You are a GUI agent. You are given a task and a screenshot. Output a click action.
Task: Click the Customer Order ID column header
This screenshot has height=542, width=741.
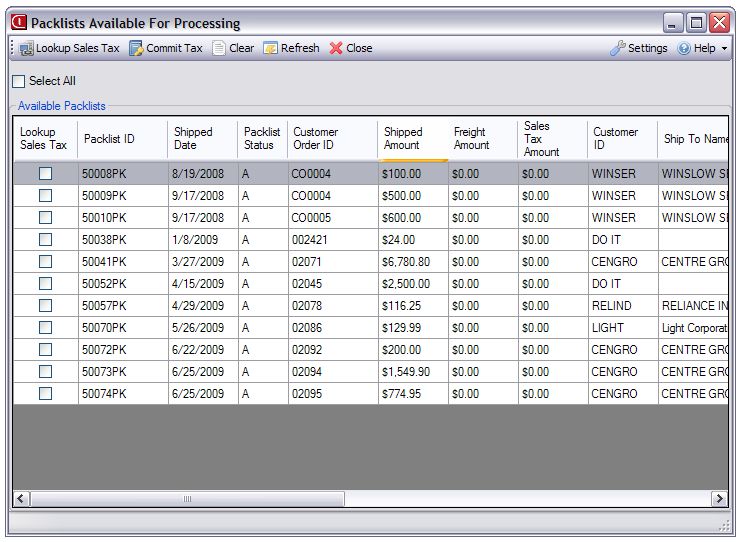point(315,138)
